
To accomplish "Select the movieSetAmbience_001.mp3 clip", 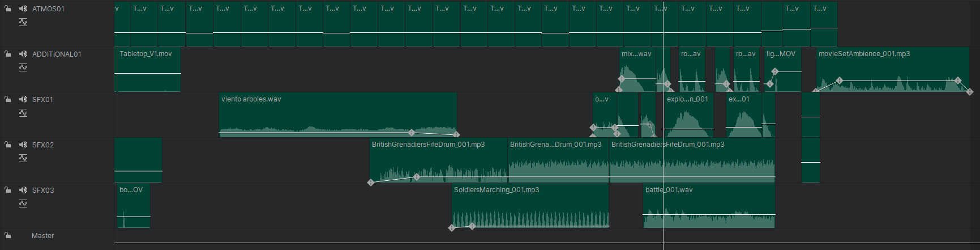I will (x=892, y=69).
